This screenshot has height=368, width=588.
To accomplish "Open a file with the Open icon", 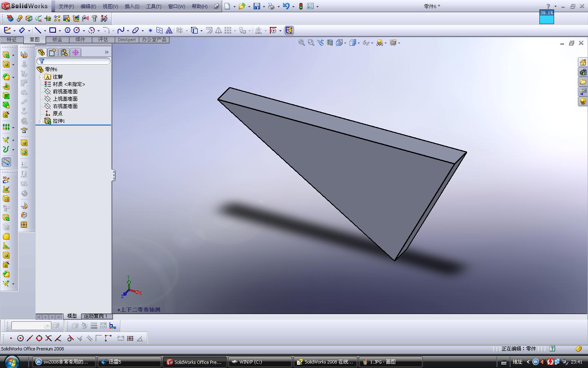I will [x=242, y=6].
